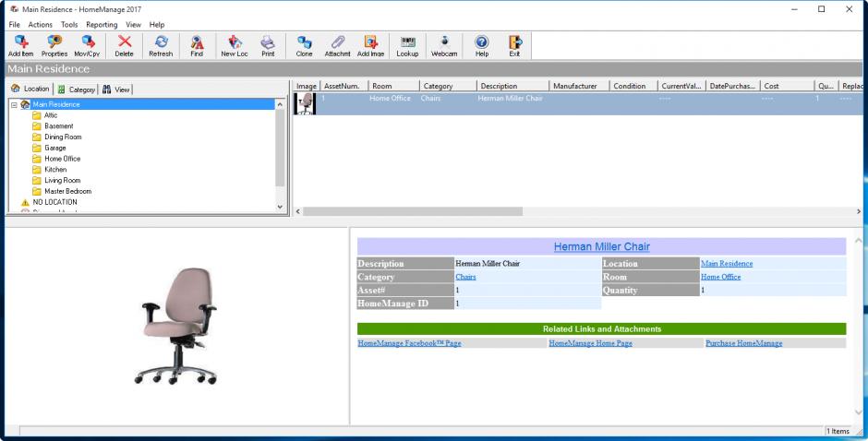Open the Reporting menu

[x=102, y=24]
